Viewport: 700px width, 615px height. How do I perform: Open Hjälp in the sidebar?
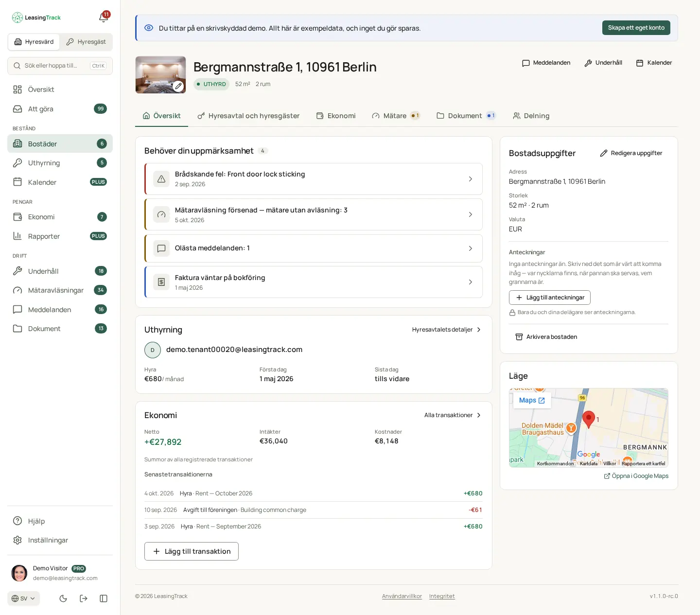coord(60,521)
